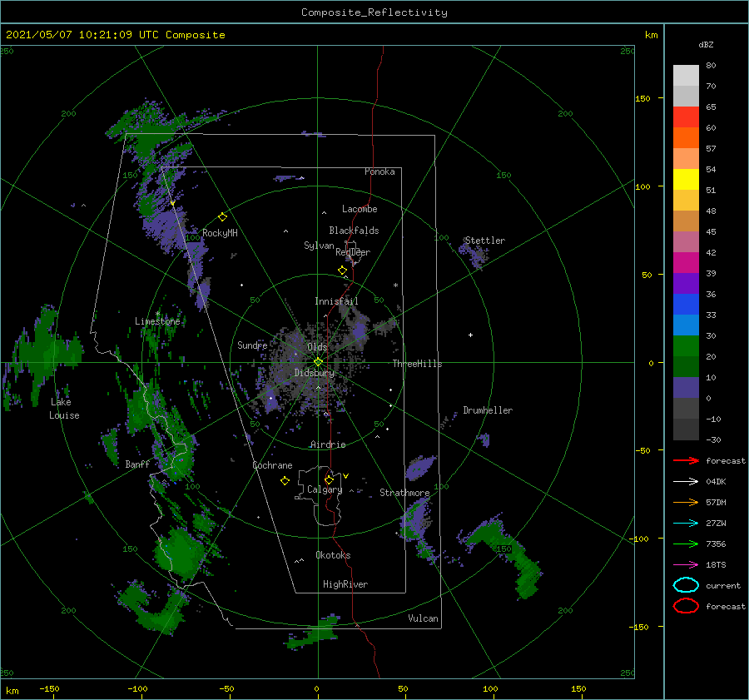The width and height of the screenshot is (749, 700).
Task: Click the 100 tick label on the right axis
Action: tap(643, 186)
